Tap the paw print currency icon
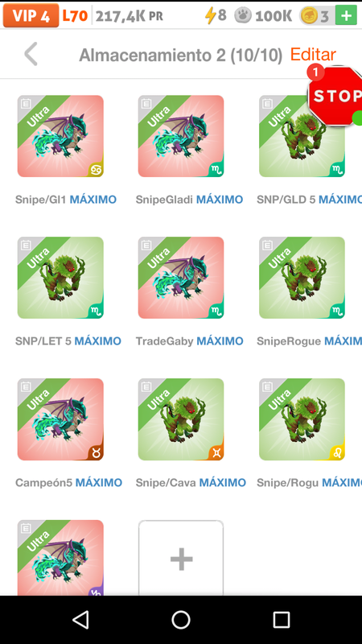 [x=243, y=15]
